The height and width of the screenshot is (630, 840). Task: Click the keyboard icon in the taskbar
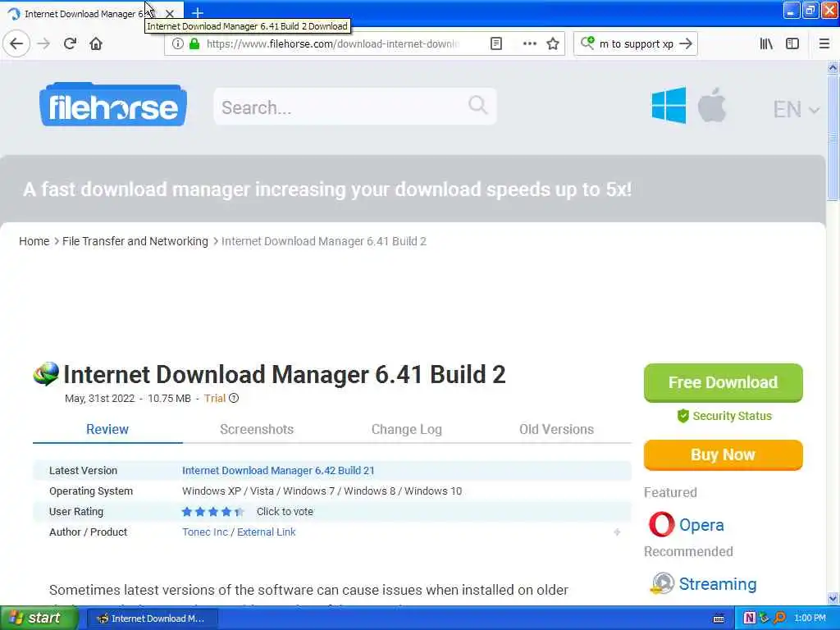pyautogui.click(x=719, y=619)
